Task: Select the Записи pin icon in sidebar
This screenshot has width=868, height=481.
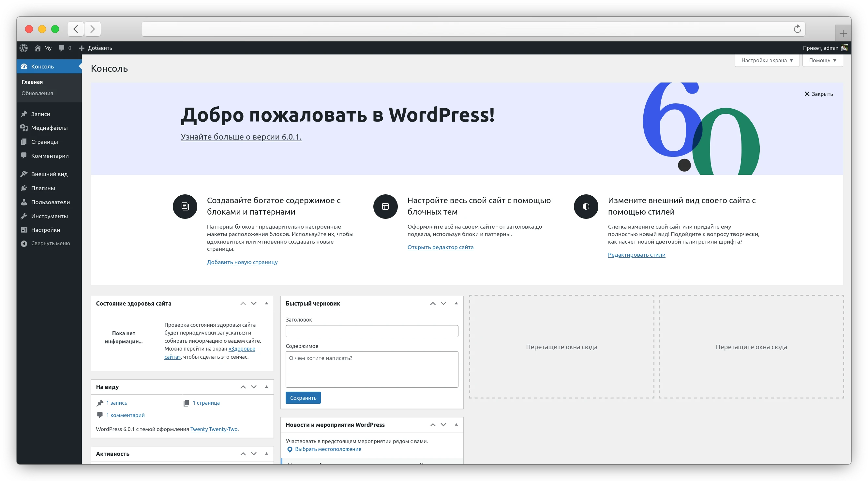Action: [x=24, y=114]
